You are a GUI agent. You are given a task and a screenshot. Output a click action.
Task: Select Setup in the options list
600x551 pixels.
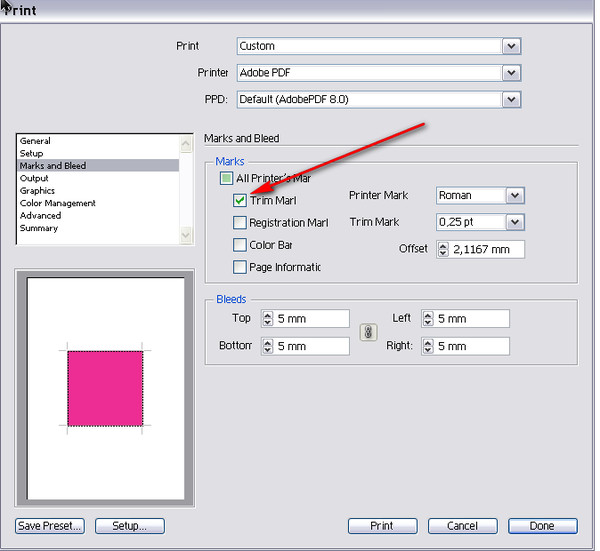(98, 153)
